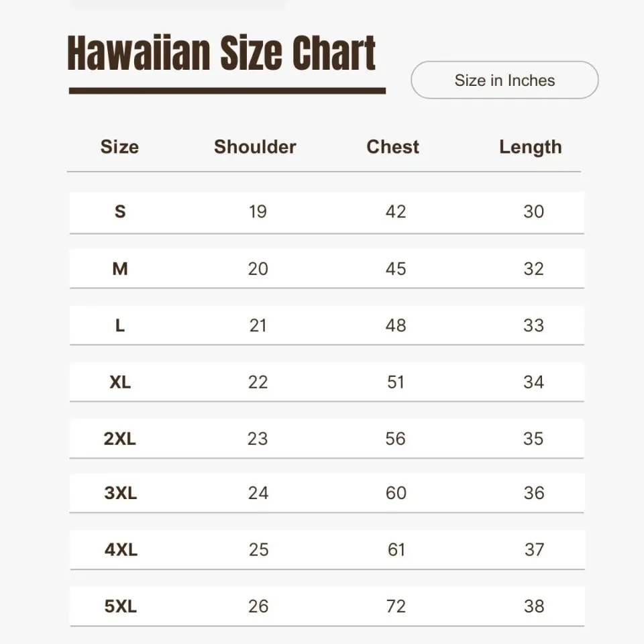Click the Hawaiian Size Chart title
This screenshot has height=644, width=644.
(221, 54)
